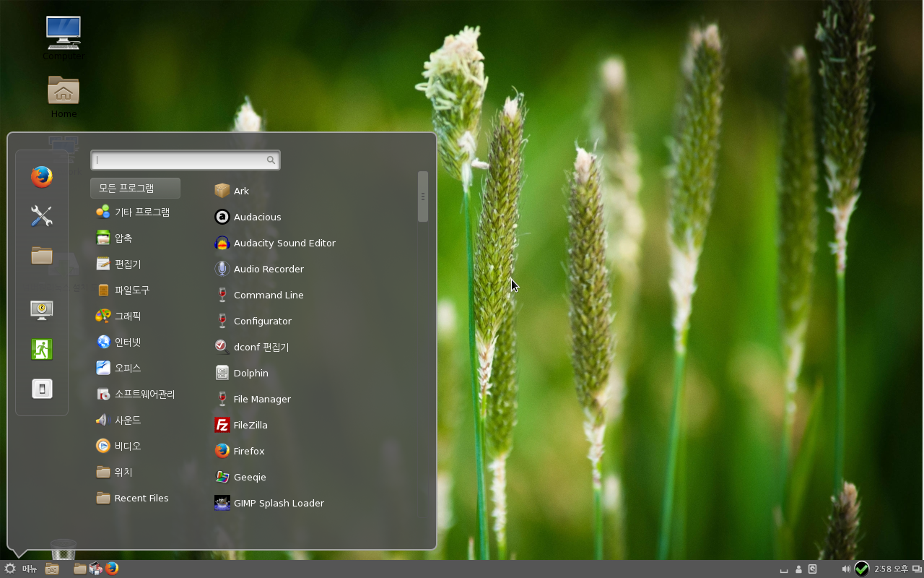Click the application list scrollbar handle
This screenshot has width=924, height=578.
[423, 197]
